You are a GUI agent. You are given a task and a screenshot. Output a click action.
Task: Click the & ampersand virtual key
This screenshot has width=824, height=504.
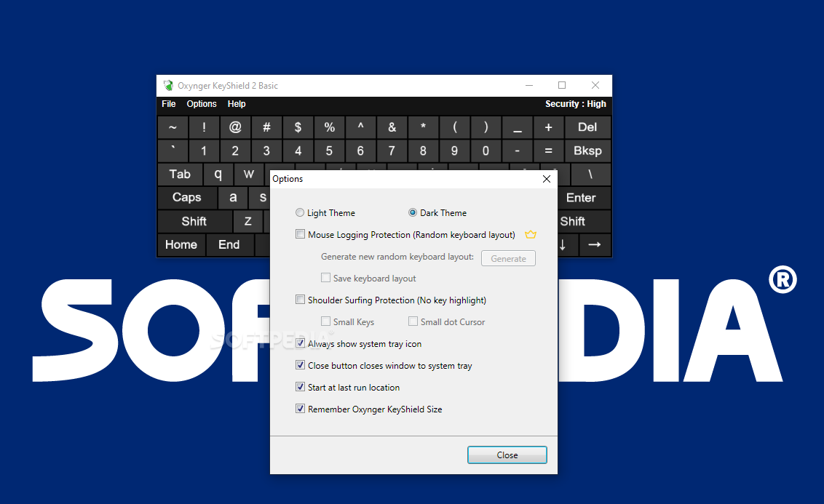392,127
